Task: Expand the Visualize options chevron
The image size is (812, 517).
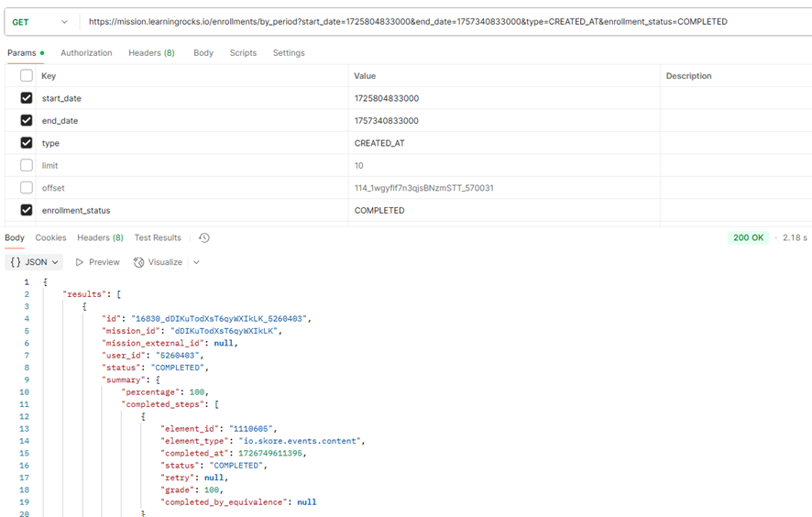Action: tap(196, 262)
